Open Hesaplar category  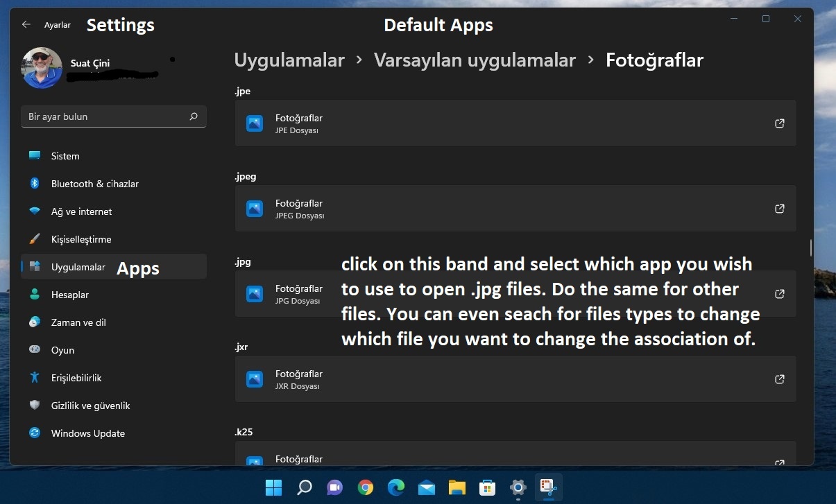coord(114,295)
